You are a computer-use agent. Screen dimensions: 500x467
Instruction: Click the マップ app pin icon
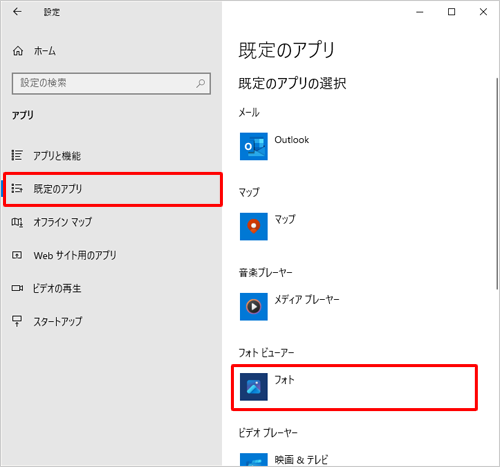tap(254, 226)
